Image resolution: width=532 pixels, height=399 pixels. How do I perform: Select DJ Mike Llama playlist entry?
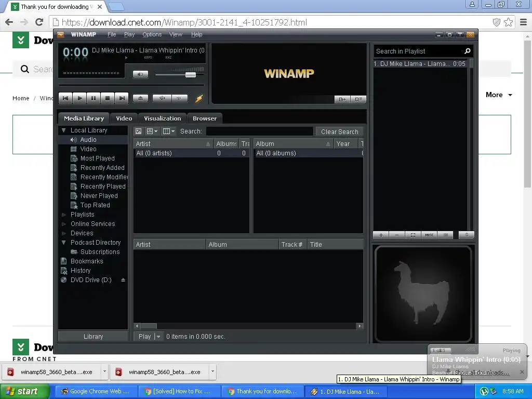(x=420, y=64)
